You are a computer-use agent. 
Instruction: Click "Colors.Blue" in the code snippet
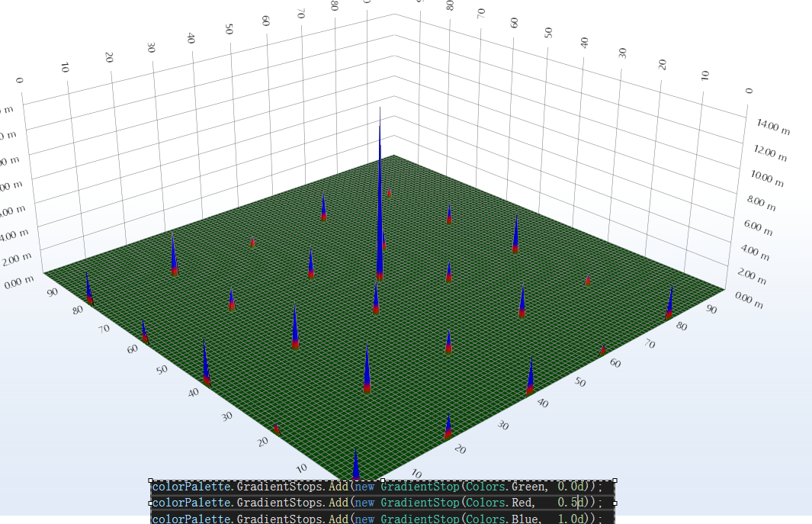[x=502, y=519]
